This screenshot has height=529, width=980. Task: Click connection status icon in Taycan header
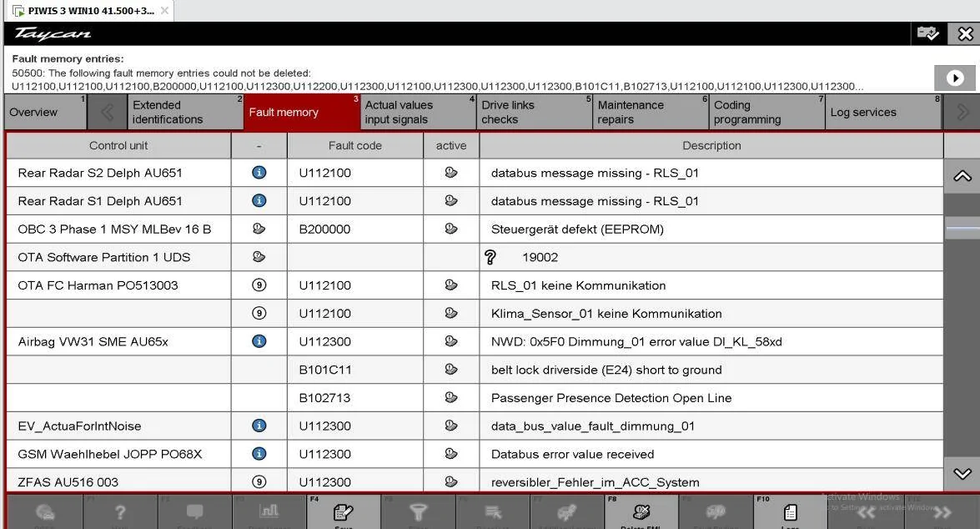click(927, 33)
